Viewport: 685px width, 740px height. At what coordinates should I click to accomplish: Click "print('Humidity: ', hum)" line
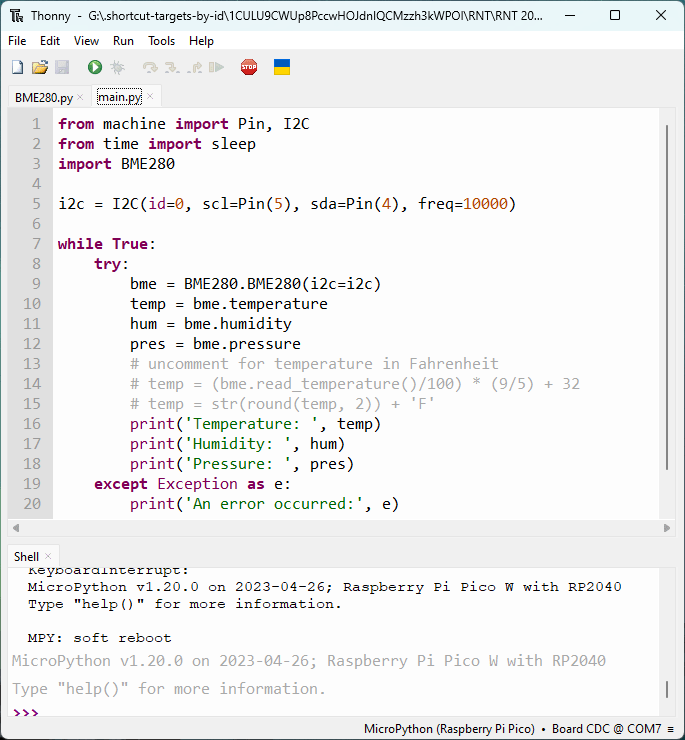(x=237, y=444)
